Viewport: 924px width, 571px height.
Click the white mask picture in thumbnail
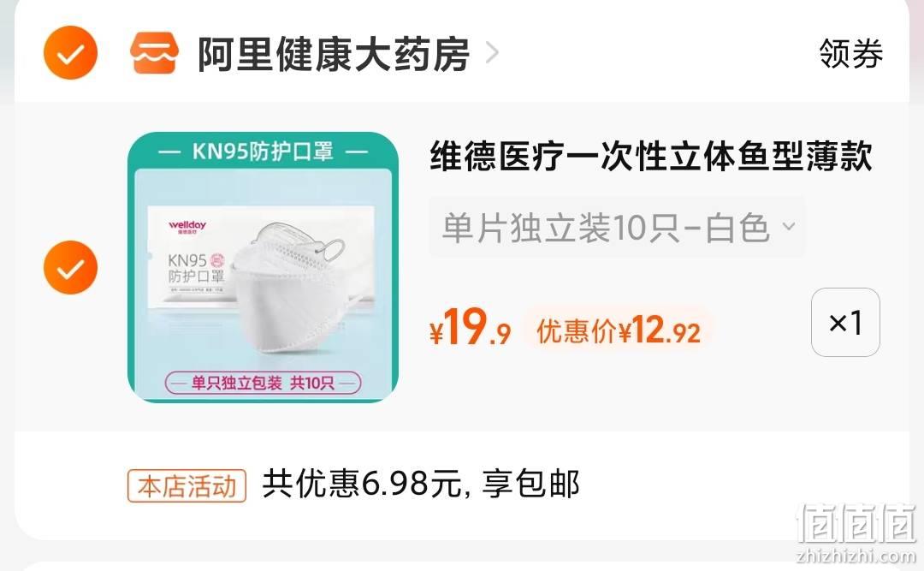tap(289, 289)
